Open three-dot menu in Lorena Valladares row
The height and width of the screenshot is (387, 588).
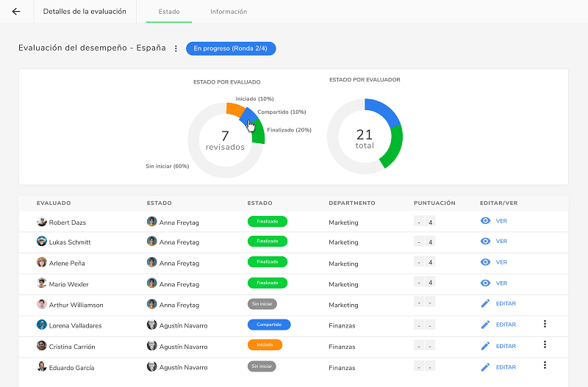pos(545,324)
